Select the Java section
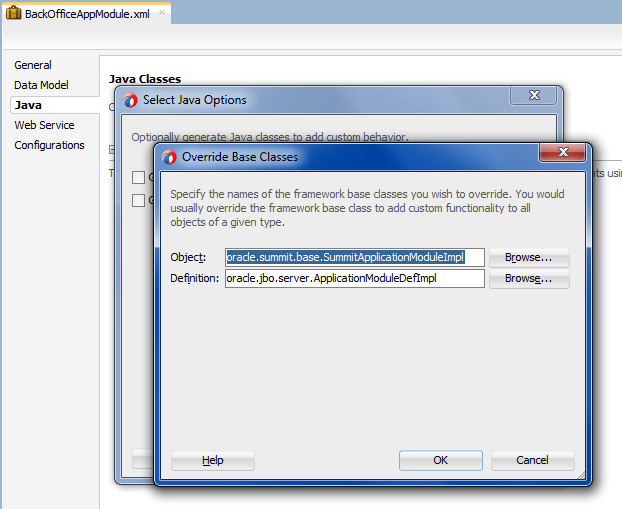The image size is (622, 509). [55, 105]
